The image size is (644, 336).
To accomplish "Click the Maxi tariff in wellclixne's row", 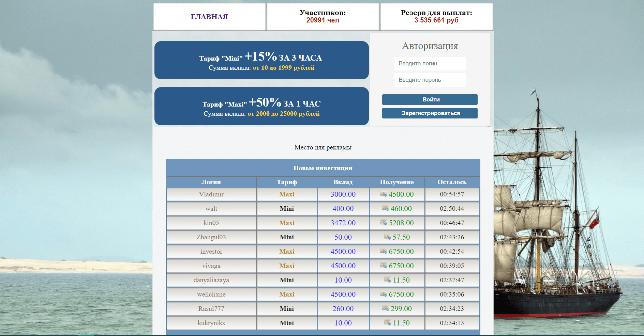I will [287, 294].
